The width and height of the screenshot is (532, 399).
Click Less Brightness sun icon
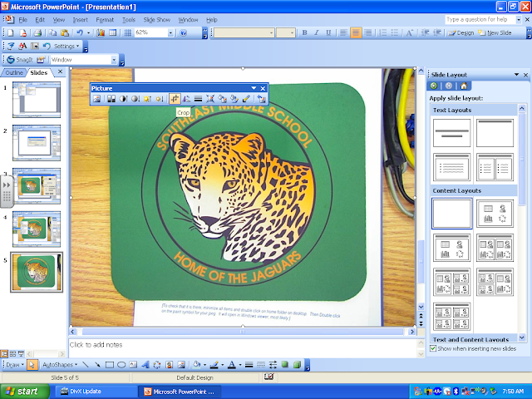(160, 99)
